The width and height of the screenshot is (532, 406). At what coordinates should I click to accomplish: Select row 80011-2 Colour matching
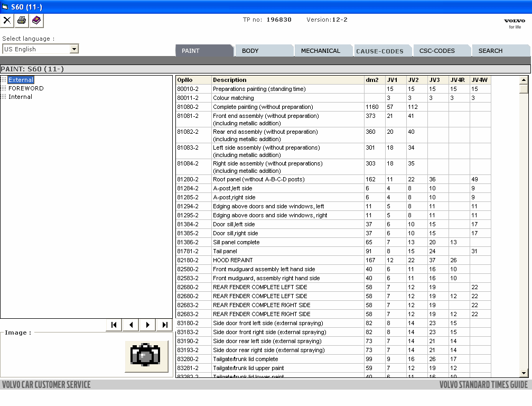click(x=264, y=98)
